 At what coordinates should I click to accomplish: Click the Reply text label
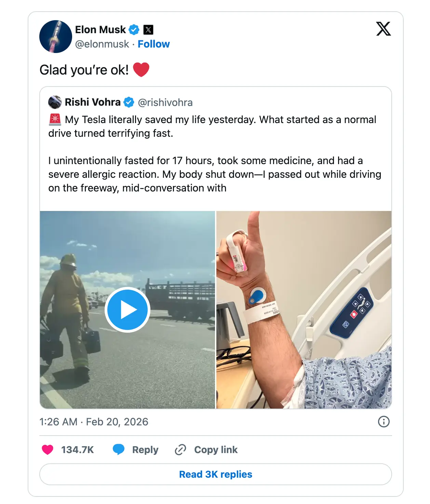pyautogui.click(x=145, y=450)
